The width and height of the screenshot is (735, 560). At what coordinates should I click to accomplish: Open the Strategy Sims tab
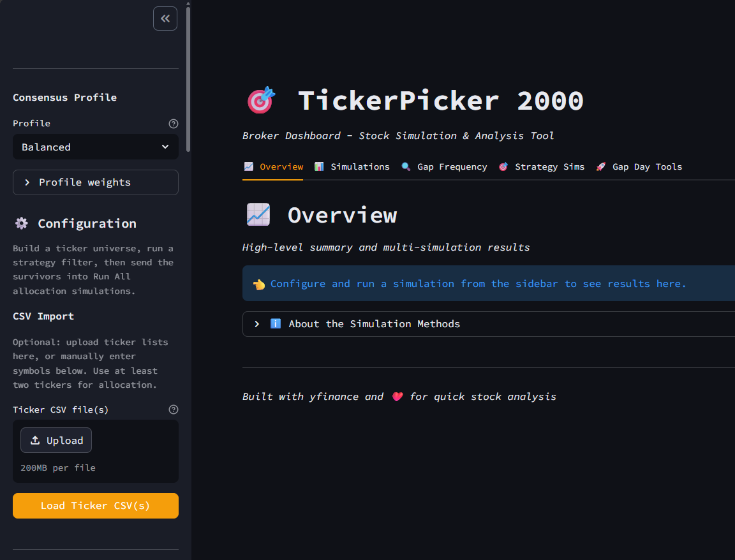tap(542, 167)
